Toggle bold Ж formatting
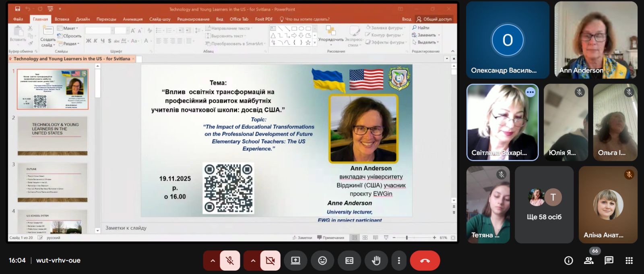Screen dimensions: 644x274 [x=89, y=41]
